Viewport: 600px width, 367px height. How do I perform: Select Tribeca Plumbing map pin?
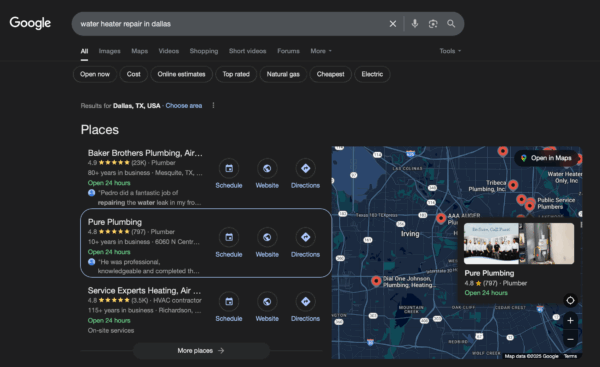(513, 185)
